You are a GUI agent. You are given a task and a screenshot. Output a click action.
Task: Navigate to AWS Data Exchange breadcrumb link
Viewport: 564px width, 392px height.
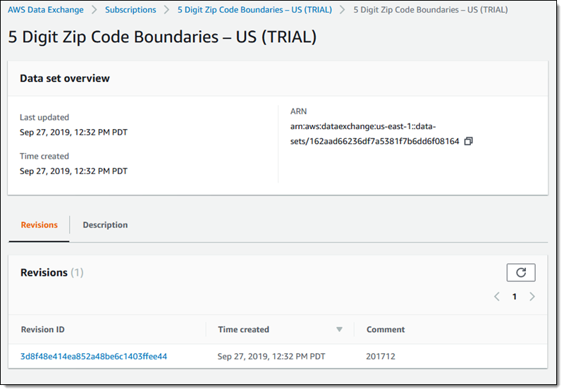click(46, 10)
